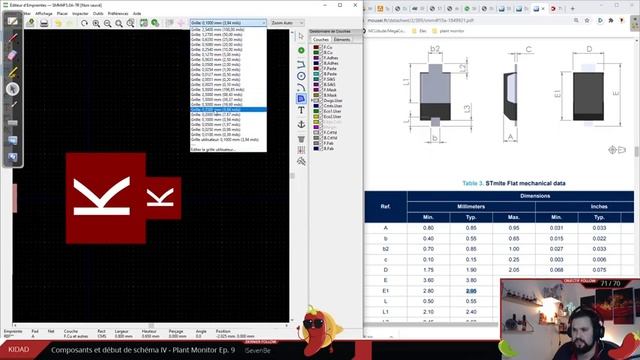Screen dimensions: 640x360
Task: Toggle F.Paste layer visibility checkbox
Action: pyautogui.click(x=321, y=69)
